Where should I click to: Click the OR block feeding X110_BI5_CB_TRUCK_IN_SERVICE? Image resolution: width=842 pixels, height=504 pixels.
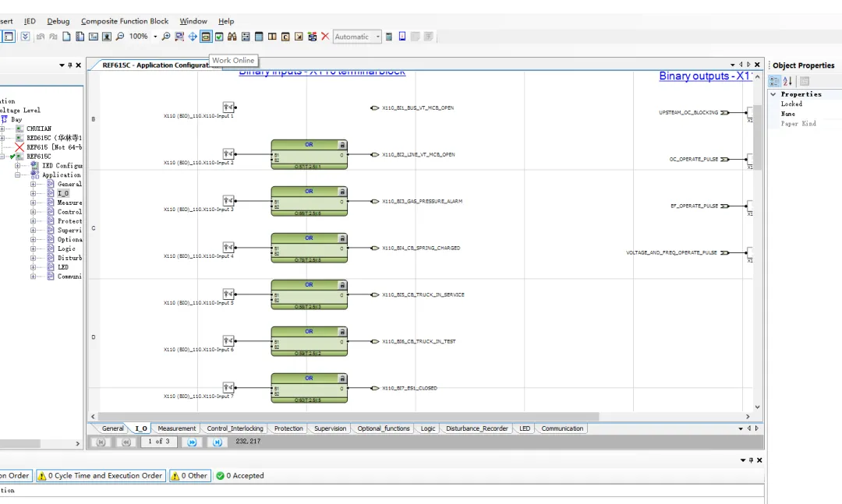310,294
